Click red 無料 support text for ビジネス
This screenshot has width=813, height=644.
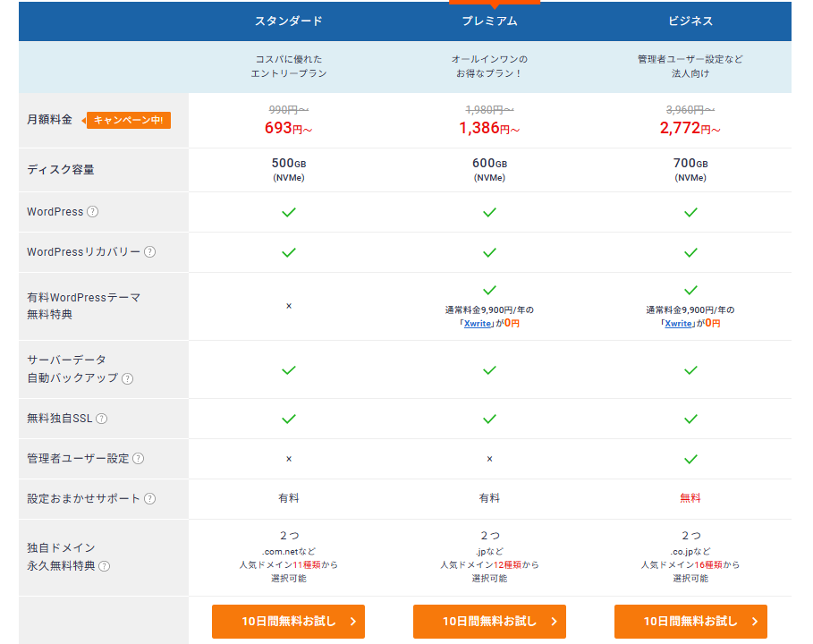[x=690, y=498]
